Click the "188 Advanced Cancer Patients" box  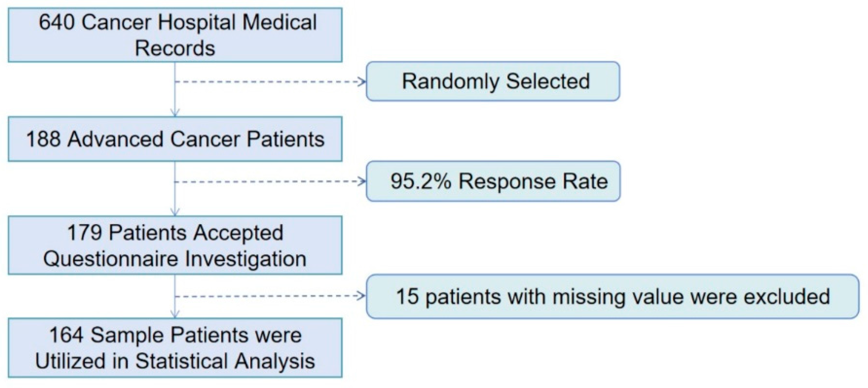point(175,139)
